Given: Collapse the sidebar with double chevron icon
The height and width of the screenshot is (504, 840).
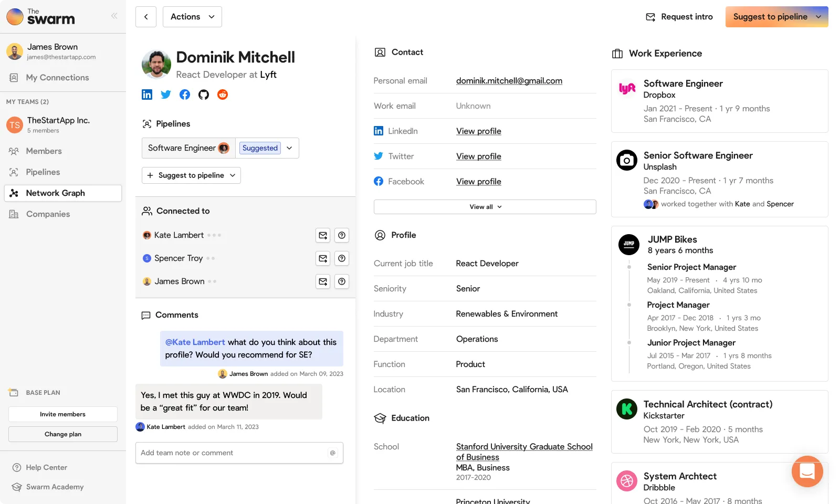Looking at the screenshot, I should [x=114, y=16].
